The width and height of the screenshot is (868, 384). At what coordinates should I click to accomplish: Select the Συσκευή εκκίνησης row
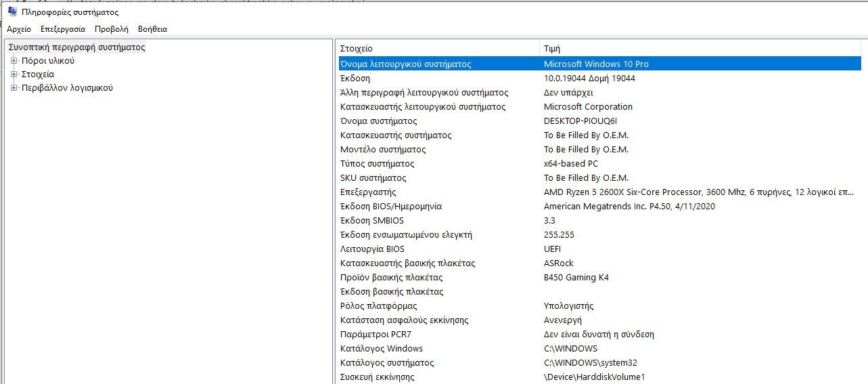(600, 377)
